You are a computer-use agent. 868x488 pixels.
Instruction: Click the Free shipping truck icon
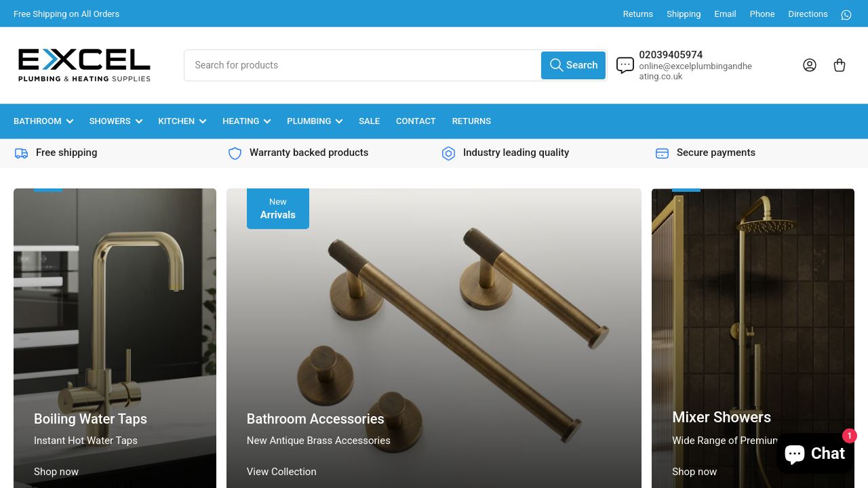pos(22,153)
